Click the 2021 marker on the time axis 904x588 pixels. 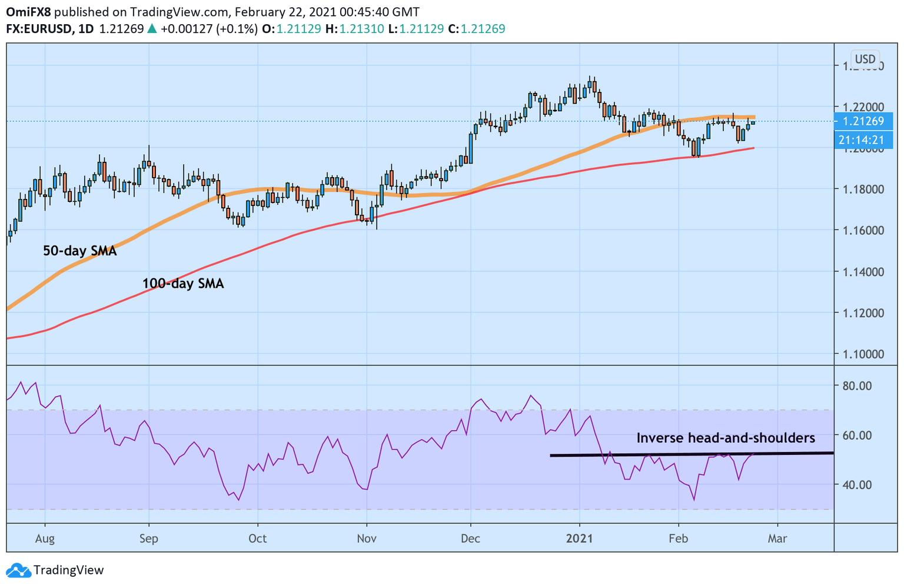pyautogui.click(x=579, y=539)
